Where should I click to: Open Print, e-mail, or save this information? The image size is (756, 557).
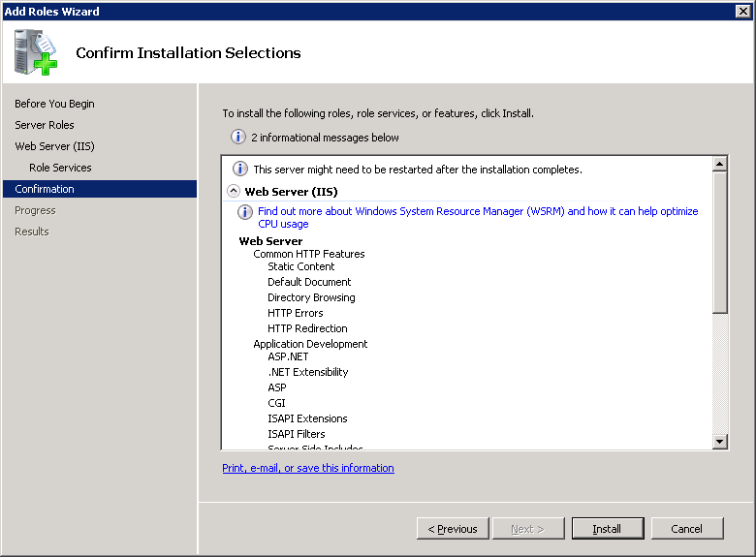[x=307, y=468]
